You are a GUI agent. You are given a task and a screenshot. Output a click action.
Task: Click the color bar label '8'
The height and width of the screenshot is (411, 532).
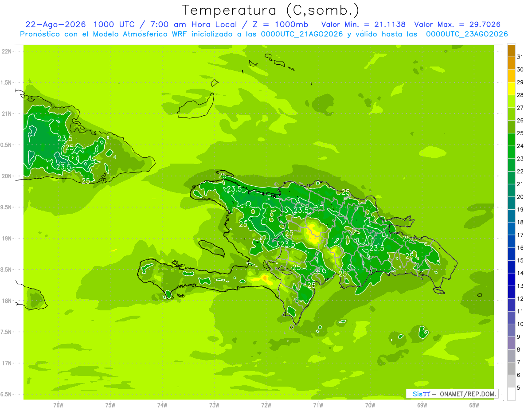pyautogui.click(x=518, y=349)
